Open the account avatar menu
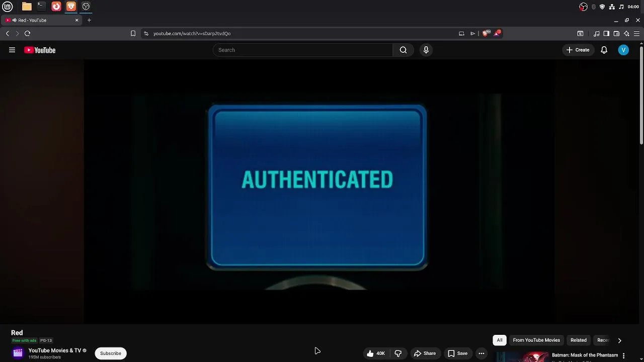Viewport: 644px width, 362px height. (x=623, y=50)
